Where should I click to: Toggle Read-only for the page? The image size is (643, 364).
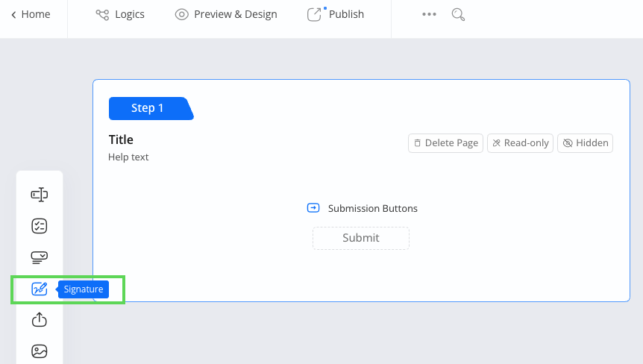pos(520,143)
